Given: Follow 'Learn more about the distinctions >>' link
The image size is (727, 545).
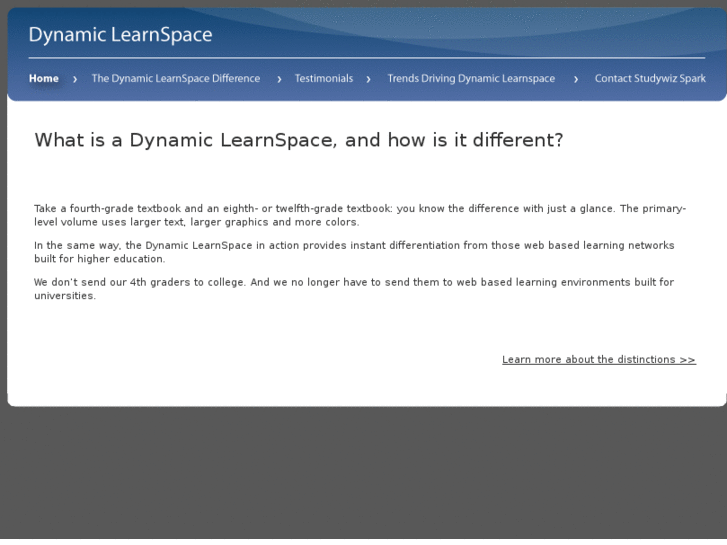Looking at the screenshot, I should pyautogui.click(x=599, y=359).
